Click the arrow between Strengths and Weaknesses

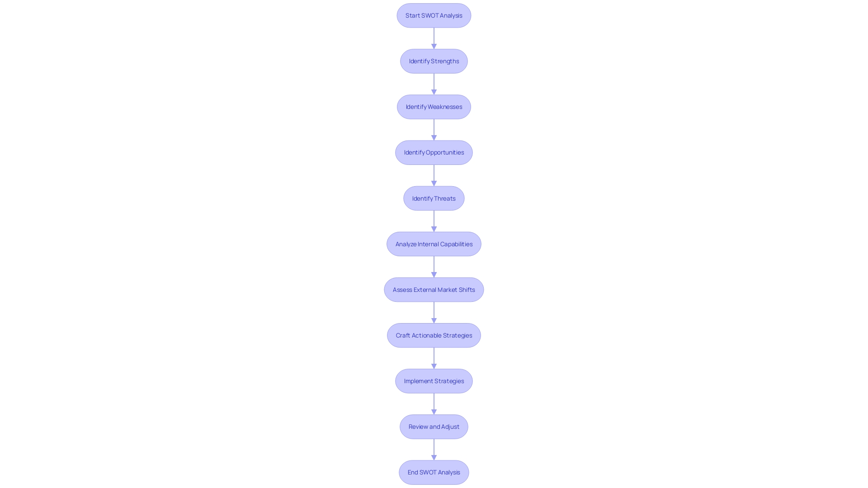434,84
